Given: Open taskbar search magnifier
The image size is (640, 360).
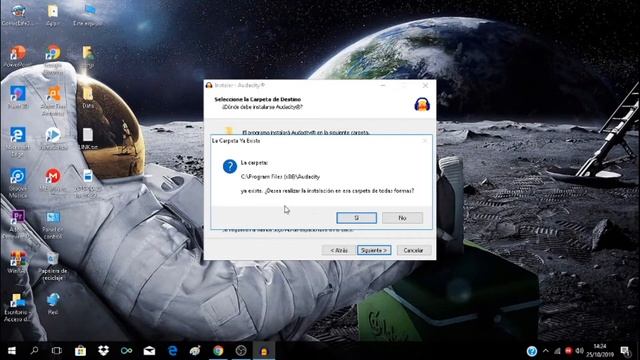Looking at the screenshot, I should (35, 351).
